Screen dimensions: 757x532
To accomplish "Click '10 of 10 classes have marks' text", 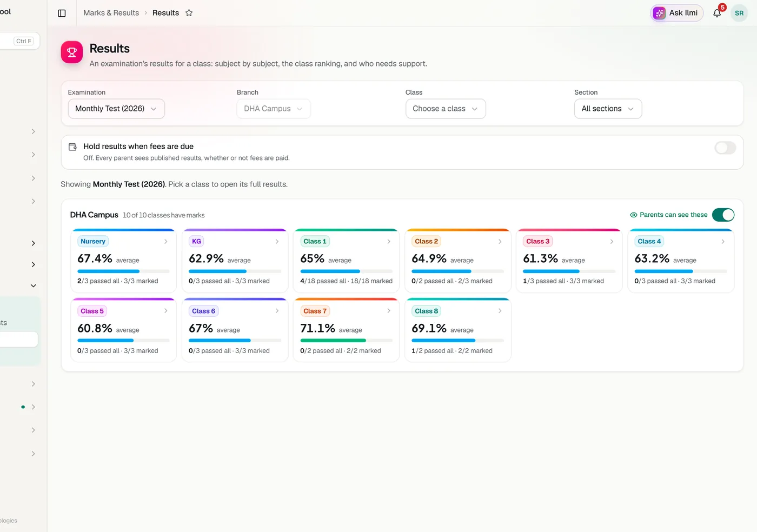I will pyautogui.click(x=164, y=215).
